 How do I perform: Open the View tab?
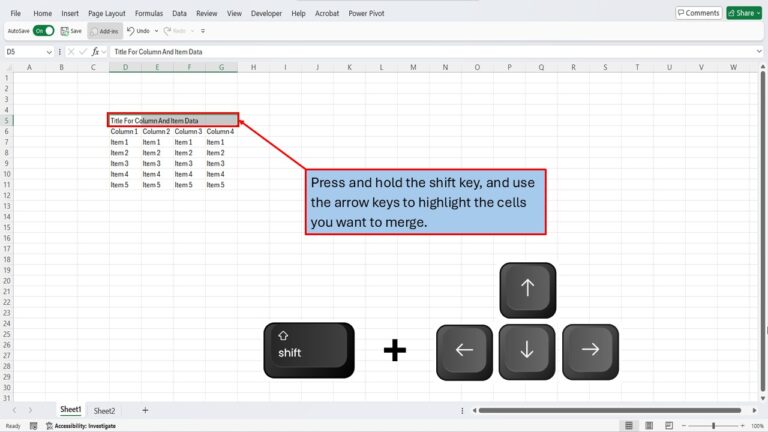click(x=234, y=13)
